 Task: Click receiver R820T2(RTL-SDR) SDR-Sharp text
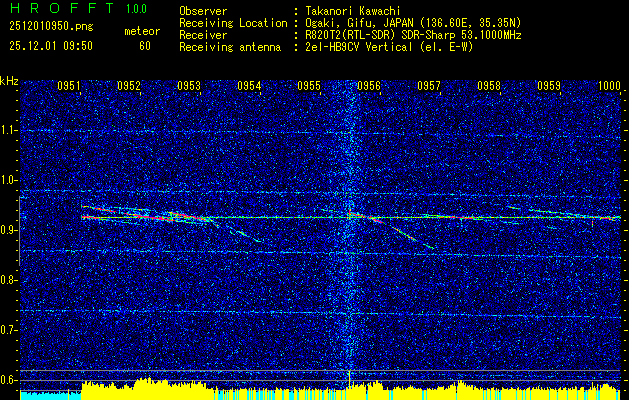click(413, 35)
